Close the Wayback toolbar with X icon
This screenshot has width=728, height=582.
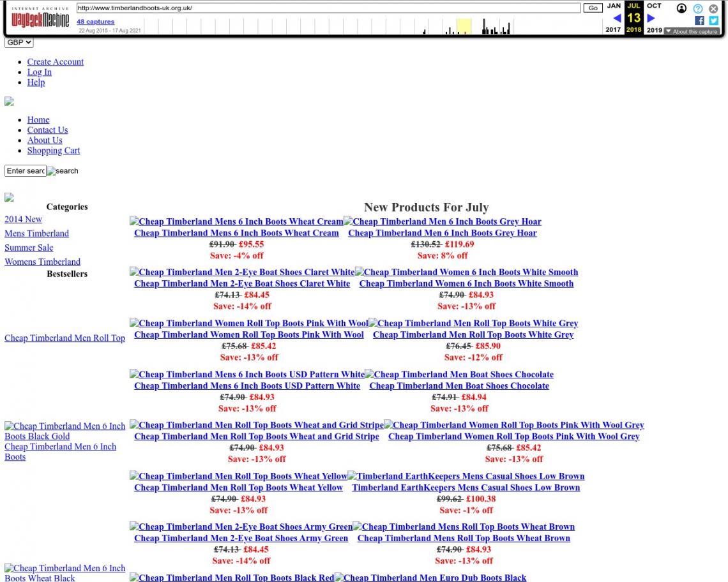coord(713,8)
